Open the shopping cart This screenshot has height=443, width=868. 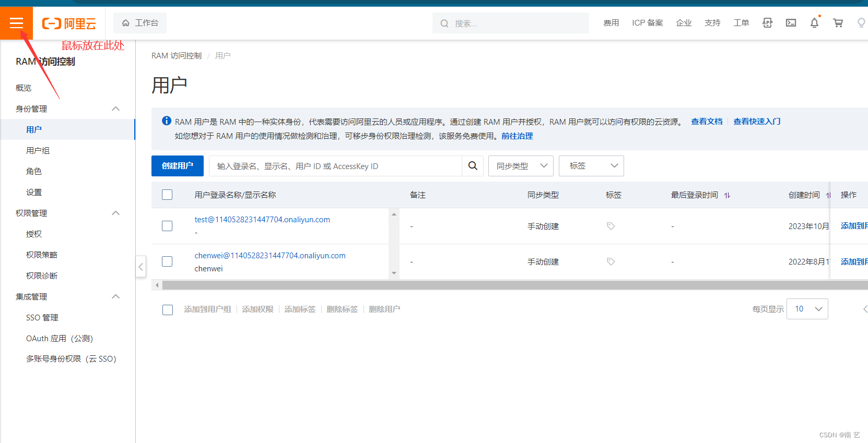[838, 23]
